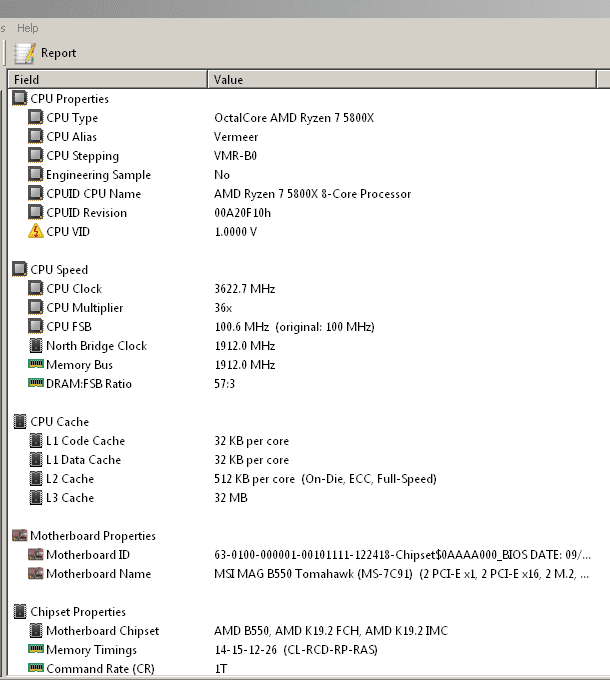Select the 'Vermeer' alias value
The image size is (610, 680).
coord(236,137)
